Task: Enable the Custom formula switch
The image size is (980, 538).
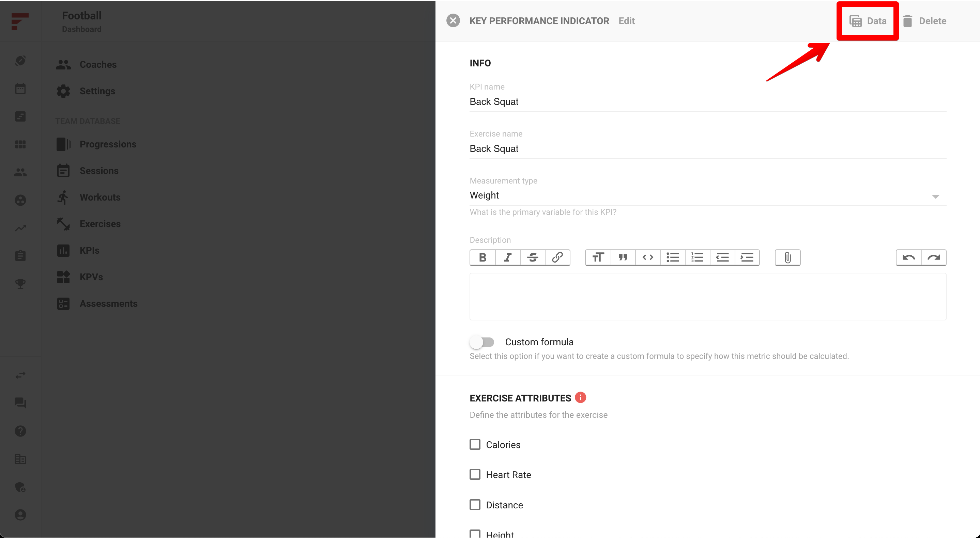Action: 481,342
